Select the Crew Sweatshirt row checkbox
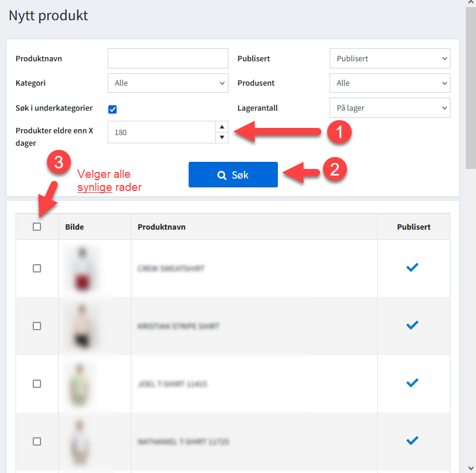 37,268
